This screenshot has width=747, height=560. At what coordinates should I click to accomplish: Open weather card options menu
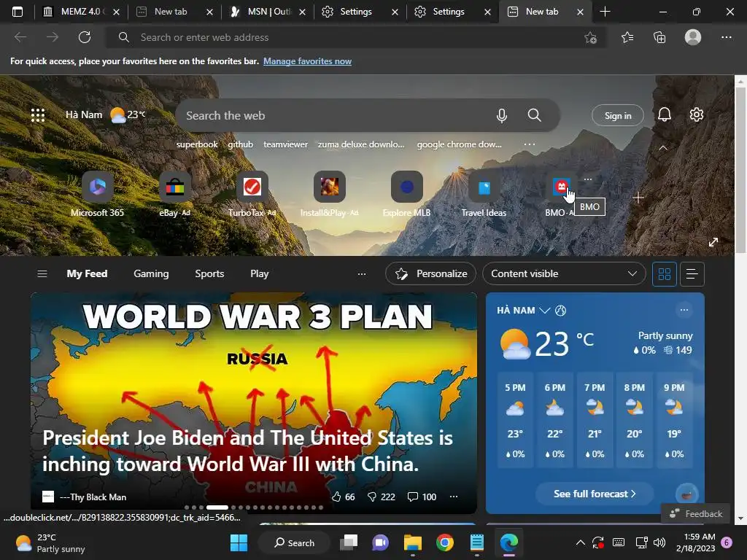point(684,310)
